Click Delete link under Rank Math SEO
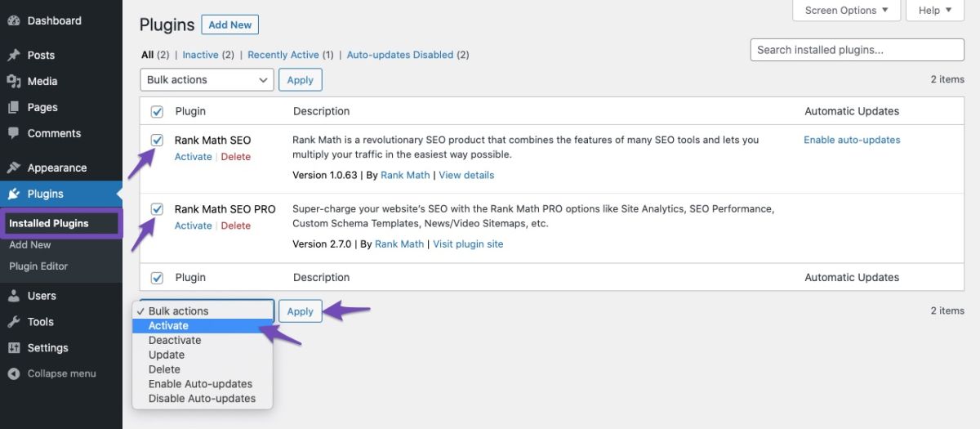980x429 pixels. click(236, 157)
